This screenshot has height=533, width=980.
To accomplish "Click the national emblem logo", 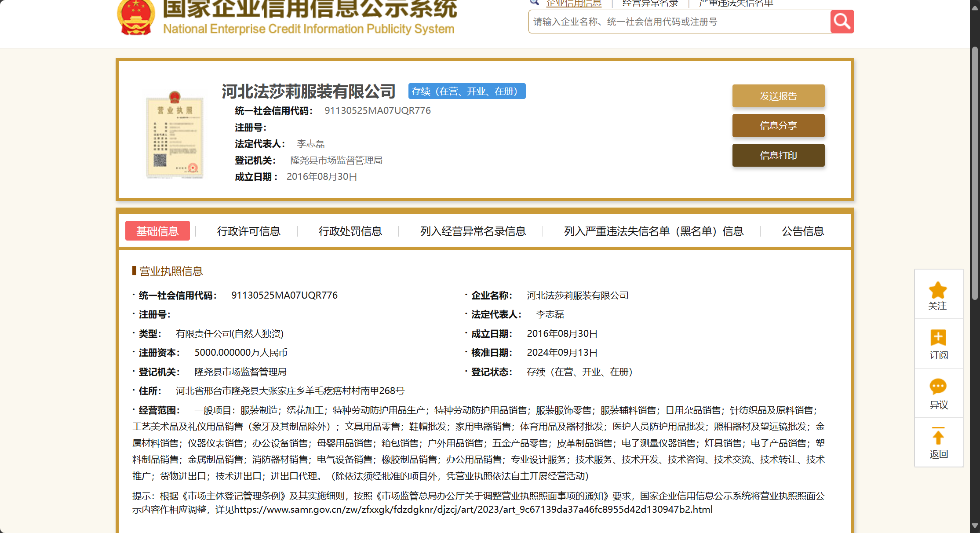I will point(136,17).
